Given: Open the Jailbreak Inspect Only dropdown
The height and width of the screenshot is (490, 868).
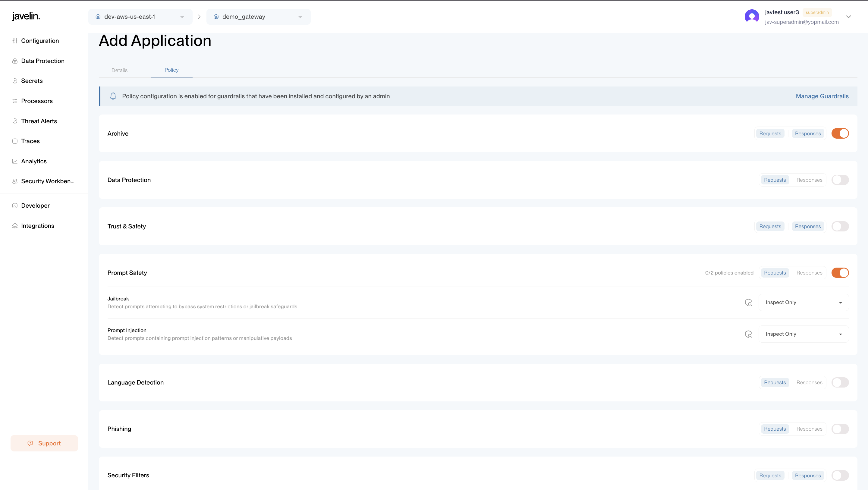Looking at the screenshot, I should coord(804,303).
